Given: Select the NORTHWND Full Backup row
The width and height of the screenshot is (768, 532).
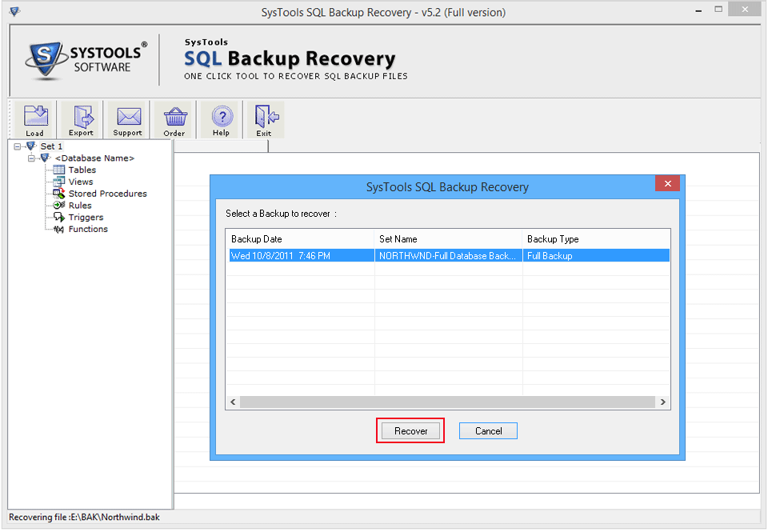Looking at the screenshot, I should coord(448,256).
